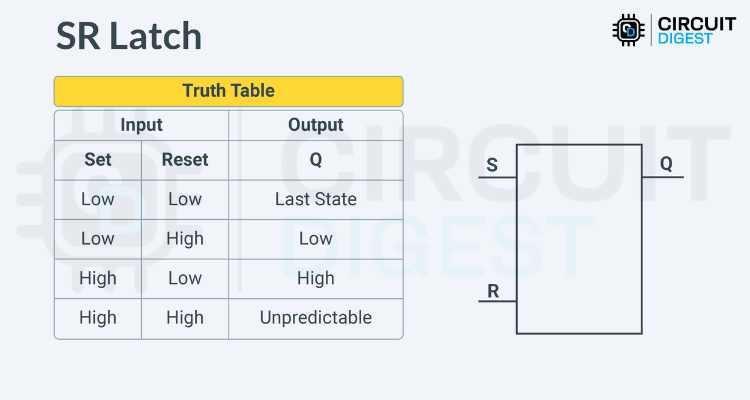750x400 pixels.
Task: Select the Input column group header
Action: pyautogui.click(x=141, y=125)
